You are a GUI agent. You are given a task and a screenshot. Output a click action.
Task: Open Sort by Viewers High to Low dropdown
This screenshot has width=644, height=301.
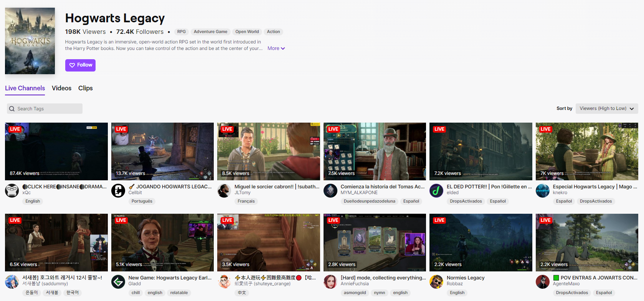tap(606, 108)
